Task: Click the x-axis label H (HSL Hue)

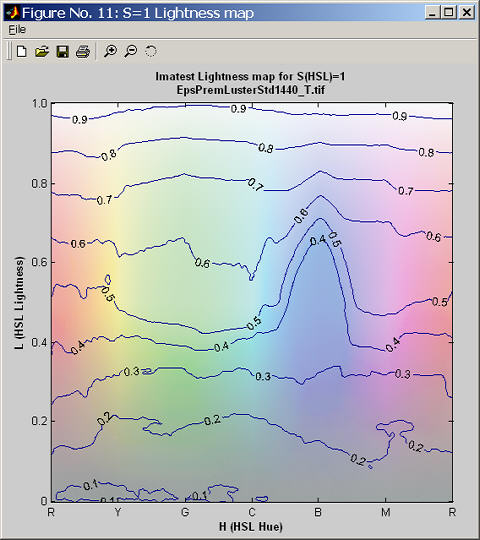Action: point(251,526)
